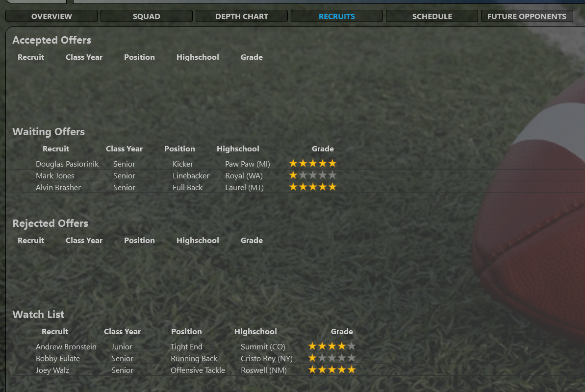Switch to the Squad tab
The image size is (585, 392).
(147, 16)
